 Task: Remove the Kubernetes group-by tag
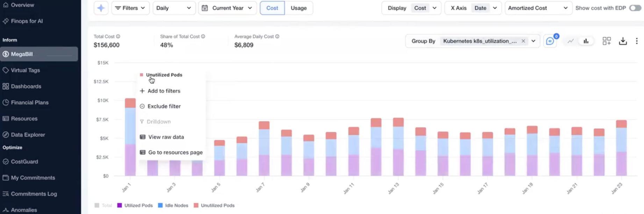pos(523,41)
